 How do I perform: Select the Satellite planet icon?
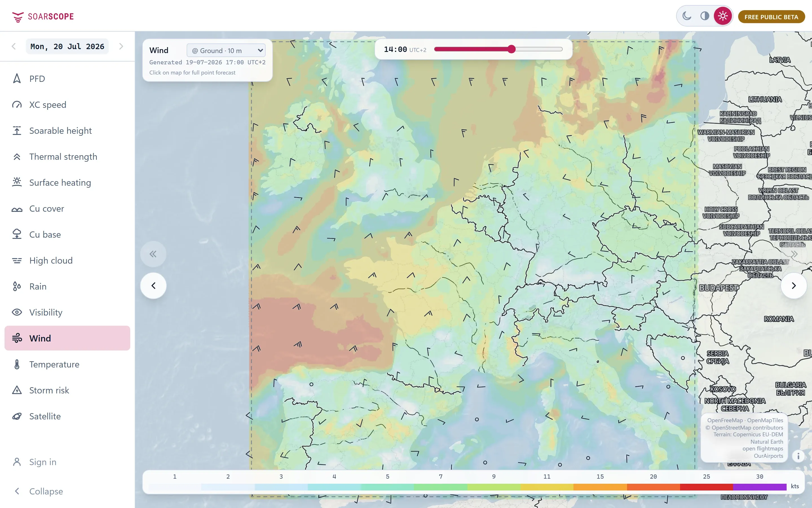coord(17,416)
